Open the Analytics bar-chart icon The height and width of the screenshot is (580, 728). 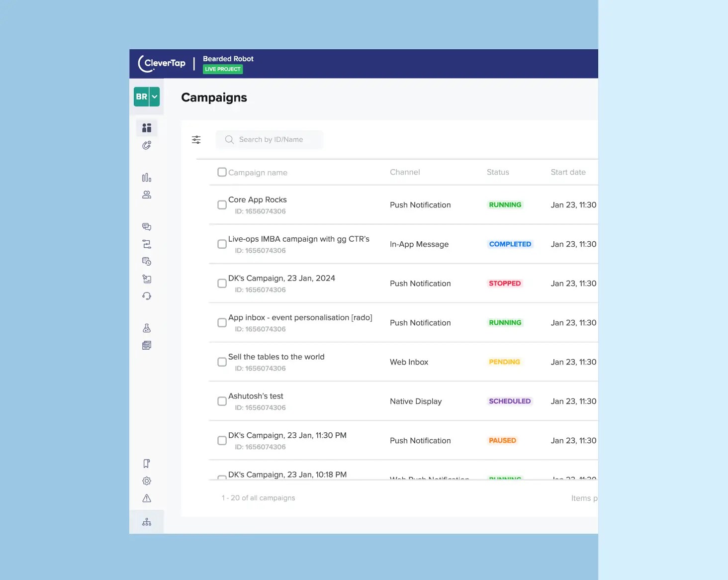pos(147,177)
